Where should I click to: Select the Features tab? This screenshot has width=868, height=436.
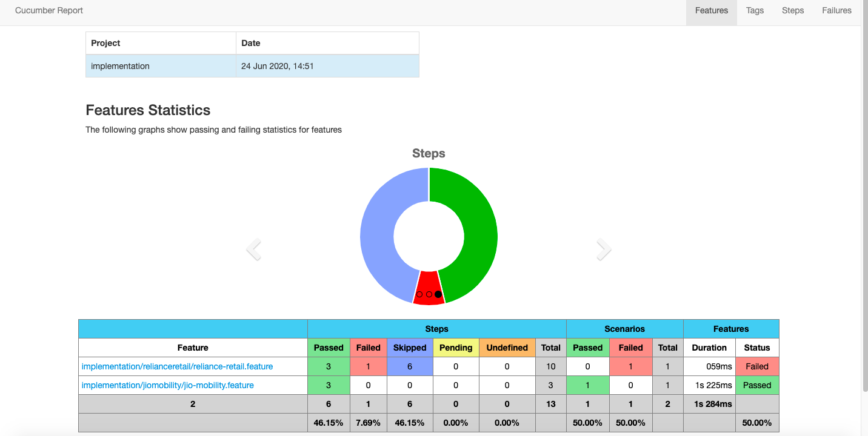pos(711,10)
